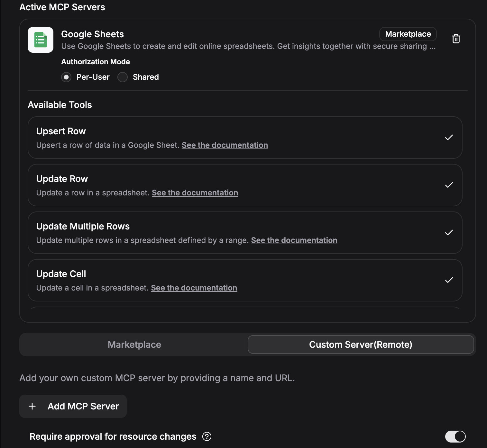The height and width of the screenshot is (448, 487).
Task: Toggle the Update Cell checkmark
Action: pos(449,280)
